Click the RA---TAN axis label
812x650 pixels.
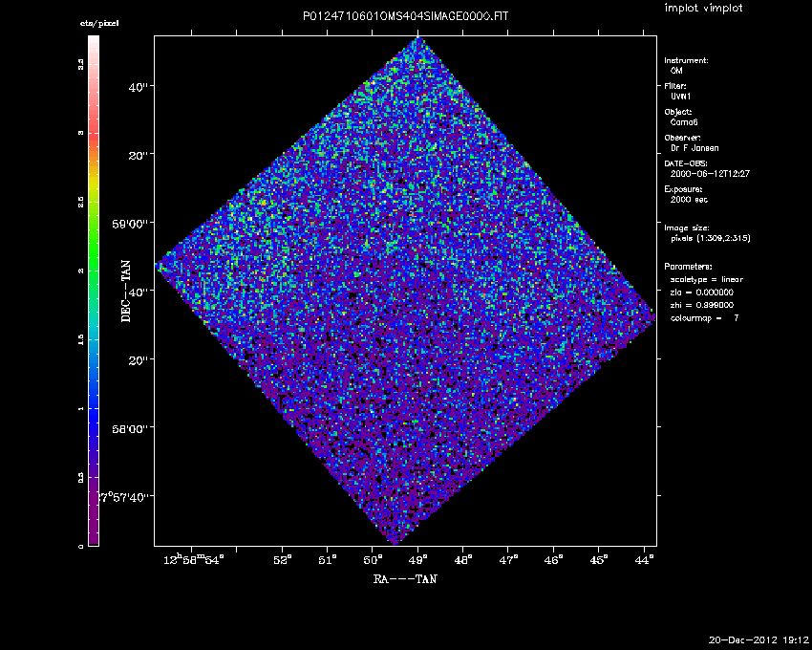(x=405, y=578)
